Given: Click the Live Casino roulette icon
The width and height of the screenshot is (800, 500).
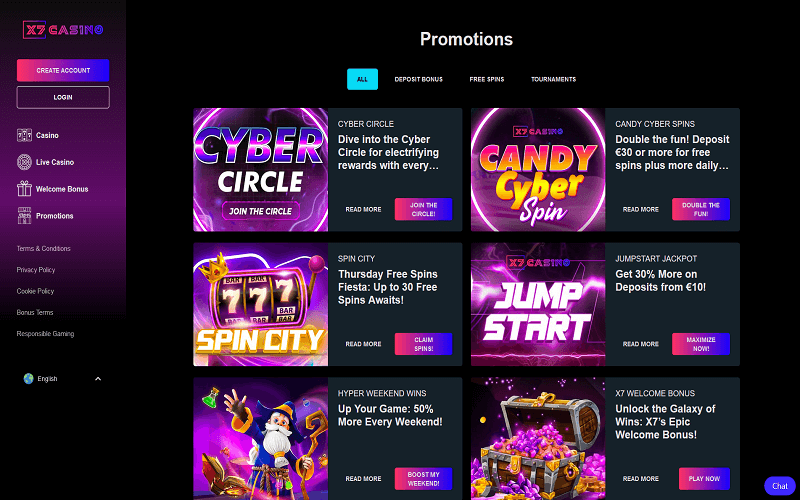Looking at the screenshot, I should coord(24,162).
